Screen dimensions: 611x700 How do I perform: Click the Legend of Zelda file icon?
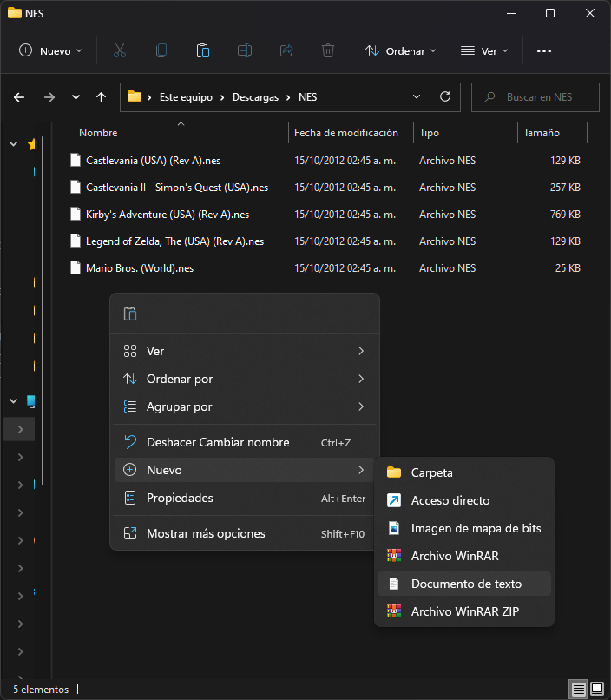76,241
